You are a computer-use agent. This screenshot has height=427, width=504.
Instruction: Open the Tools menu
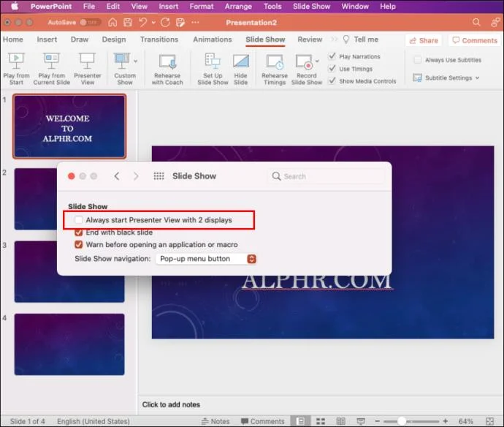[272, 6]
